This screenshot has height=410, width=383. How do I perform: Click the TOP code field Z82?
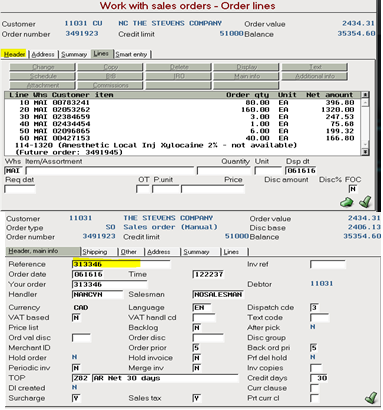81,378
